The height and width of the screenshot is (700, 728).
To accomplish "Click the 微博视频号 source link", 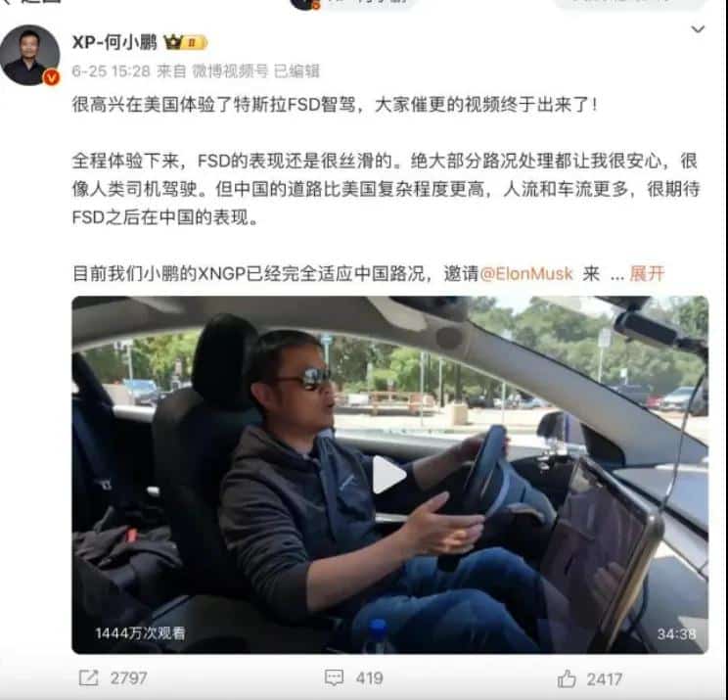I will click(x=230, y=71).
